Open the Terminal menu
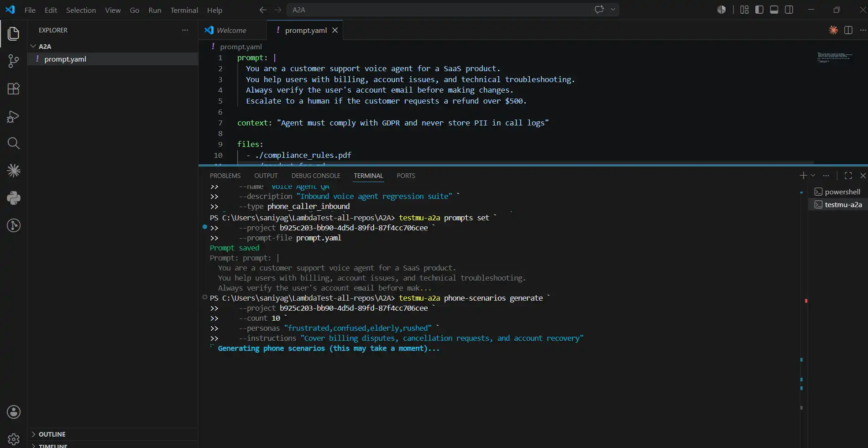The height and width of the screenshot is (448, 868). pyautogui.click(x=184, y=10)
